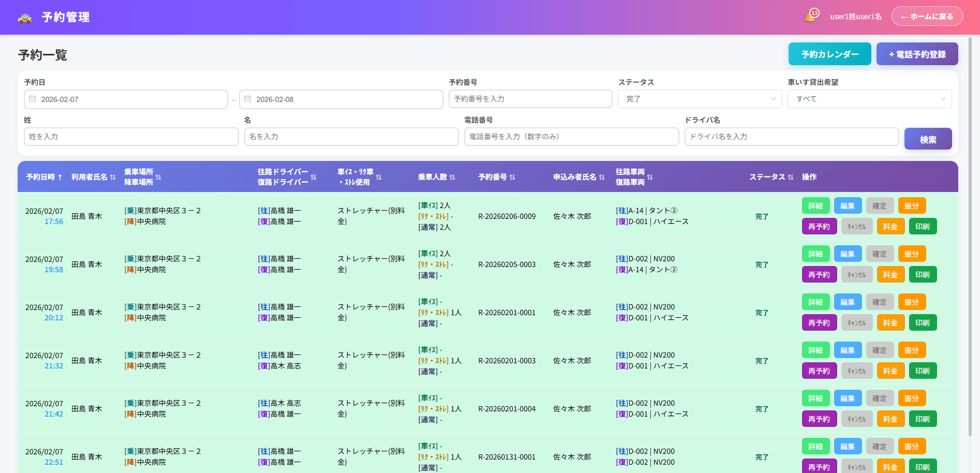Sort by 利用者氏名 column
980x473 pixels.
coord(113,177)
